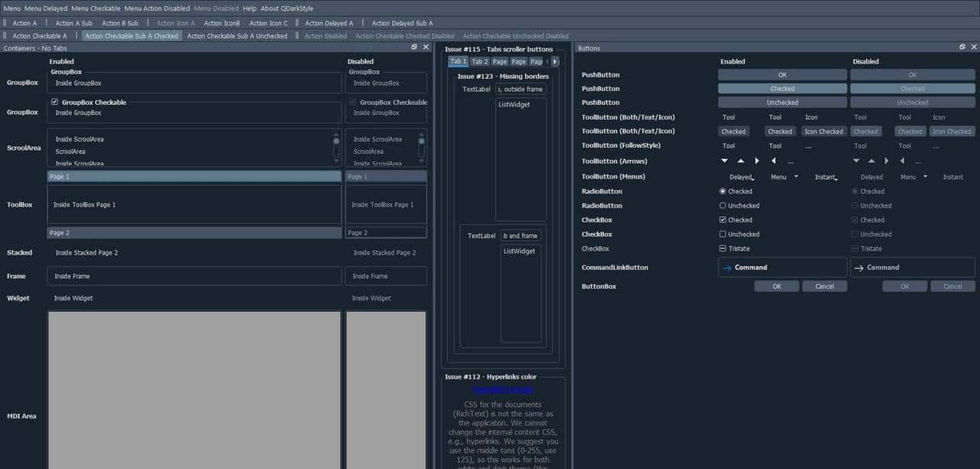The width and height of the screenshot is (980, 469).
Task: Click the ellipsis (...) ToolButton
Action: 789,161
